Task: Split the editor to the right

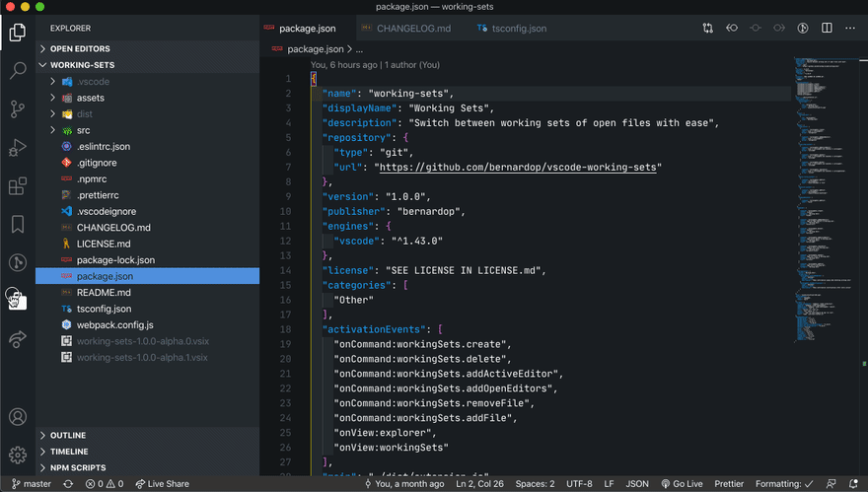Action: pyautogui.click(x=827, y=28)
